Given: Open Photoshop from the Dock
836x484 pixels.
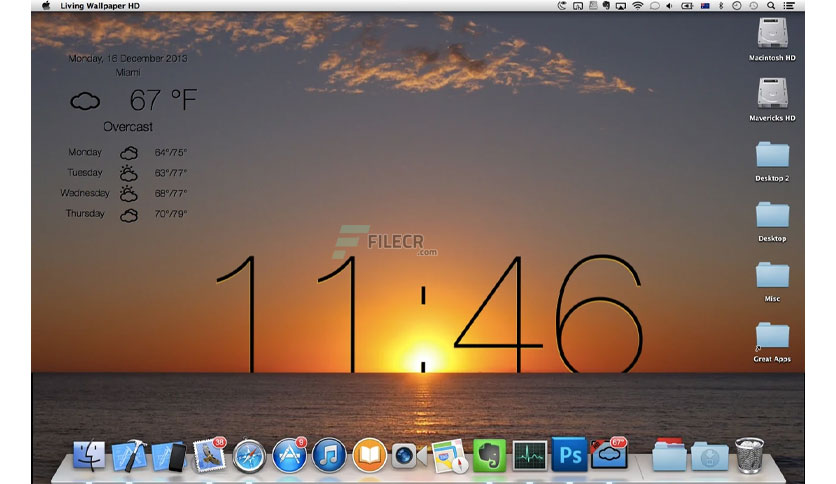Looking at the screenshot, I should (x=569, y=455).
